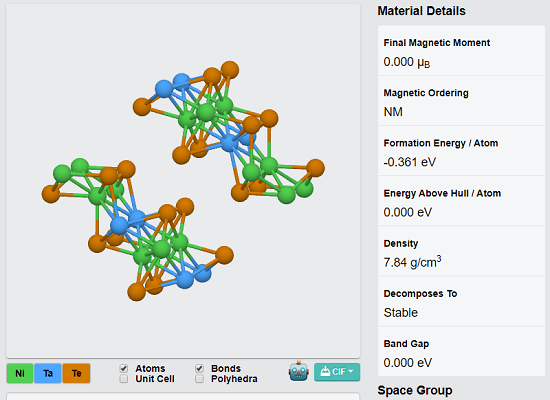The width and height of the screenshot is (550, 400).
Task: Click the Decomposes To Stable entry
Action: point(462,302)
